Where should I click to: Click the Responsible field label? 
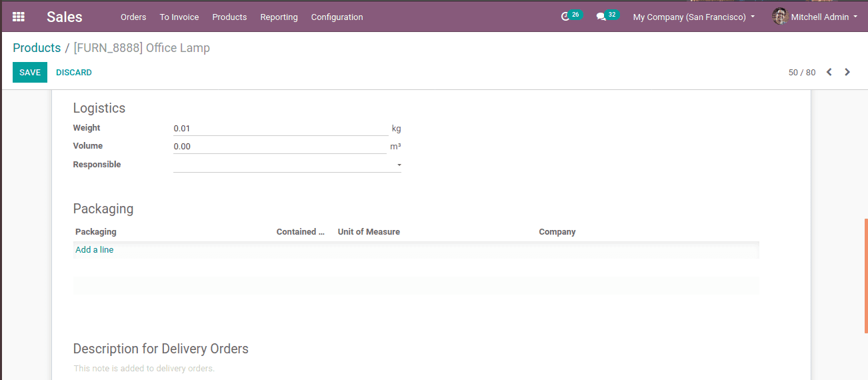[97, 165]
